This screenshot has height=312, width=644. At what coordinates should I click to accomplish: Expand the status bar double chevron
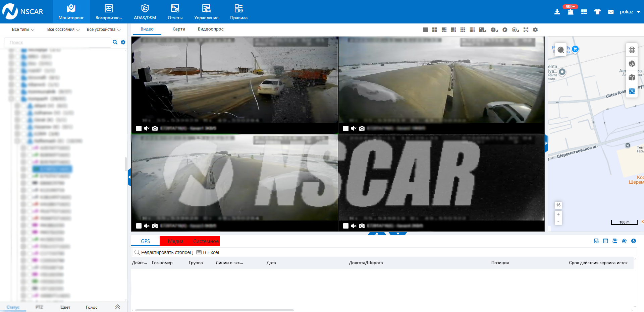(118, 307)
